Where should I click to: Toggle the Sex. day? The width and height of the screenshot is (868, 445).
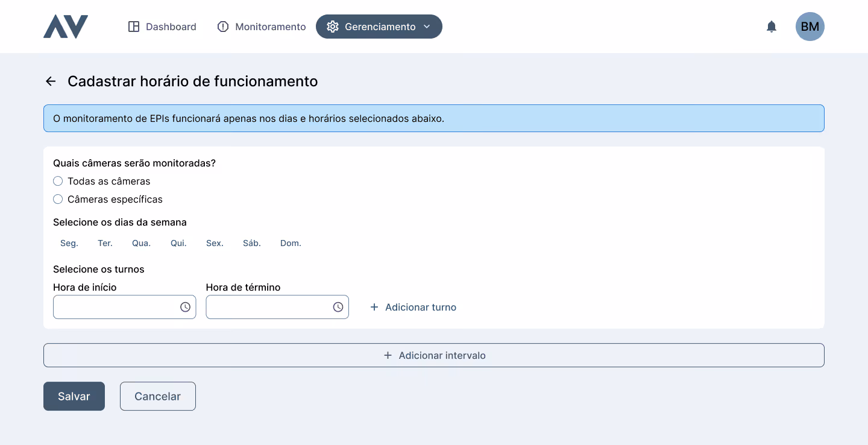[215, 243]
